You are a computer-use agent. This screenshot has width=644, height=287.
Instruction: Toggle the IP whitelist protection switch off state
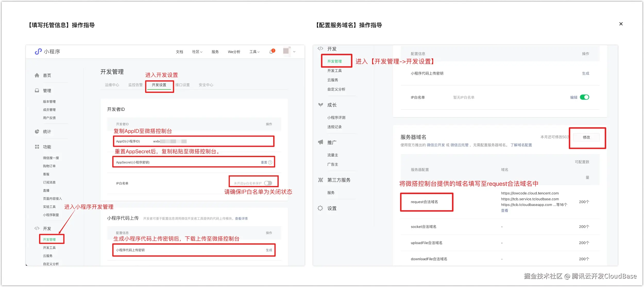(268, 183)
